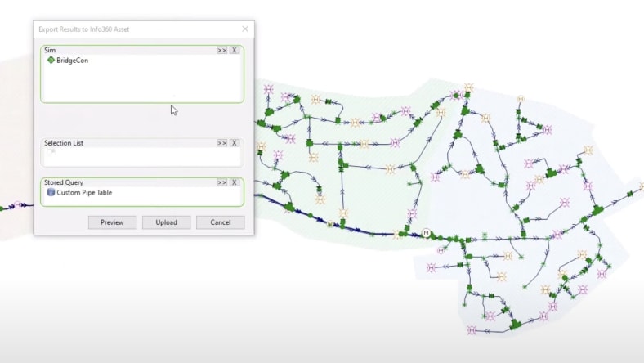Click the Stored Query label
The width and height of the screenshot is (644, 363).
64,183
